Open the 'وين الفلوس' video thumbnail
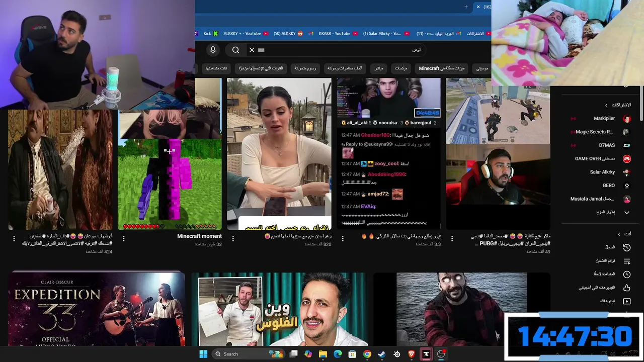The height and width of the screenshot is (362, 644). tap(279, 309)
